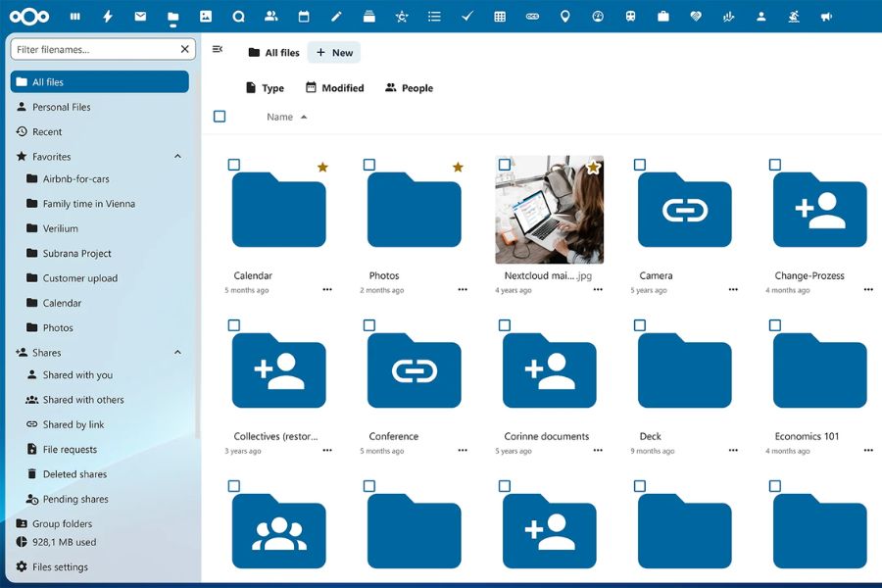
Task: Open the People filter dropdown
Action: [409, 88]
